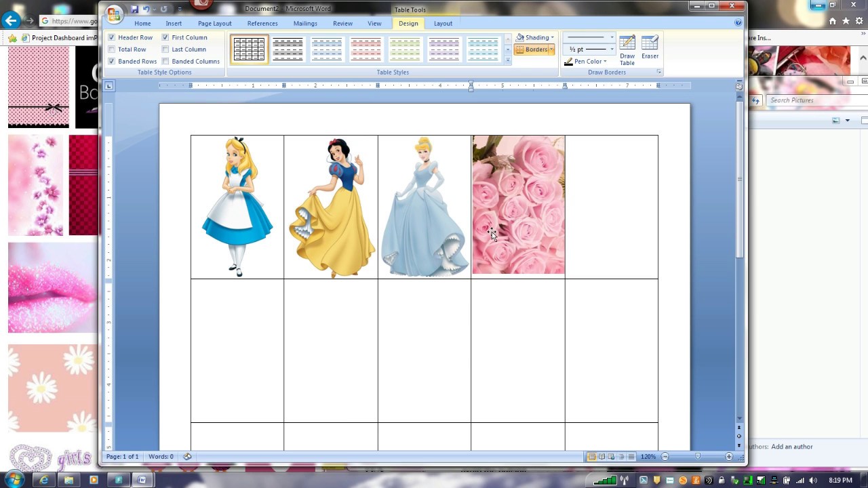Click the Zoom slider handle
The height and width of the screenshot is (488, 868).
697,457
